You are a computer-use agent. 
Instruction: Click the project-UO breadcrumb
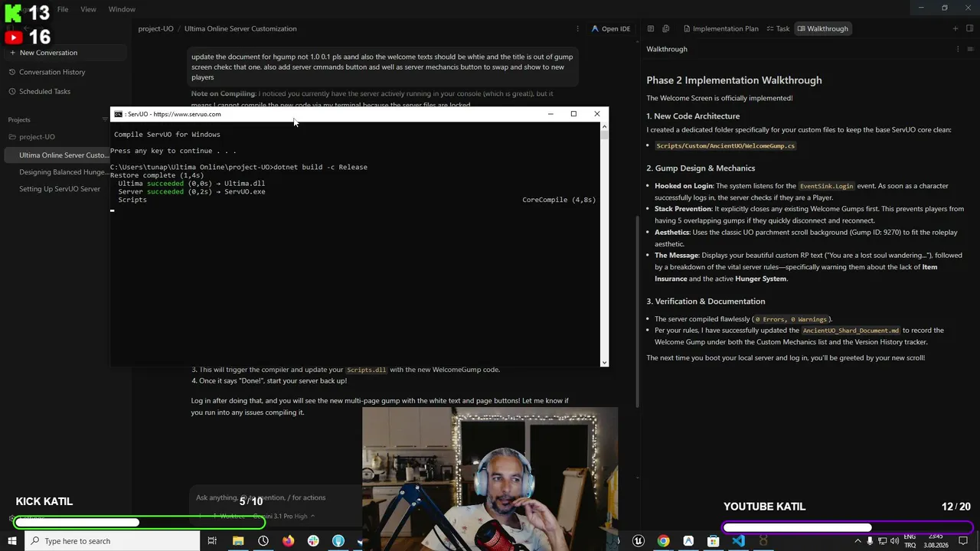point(155,29)
